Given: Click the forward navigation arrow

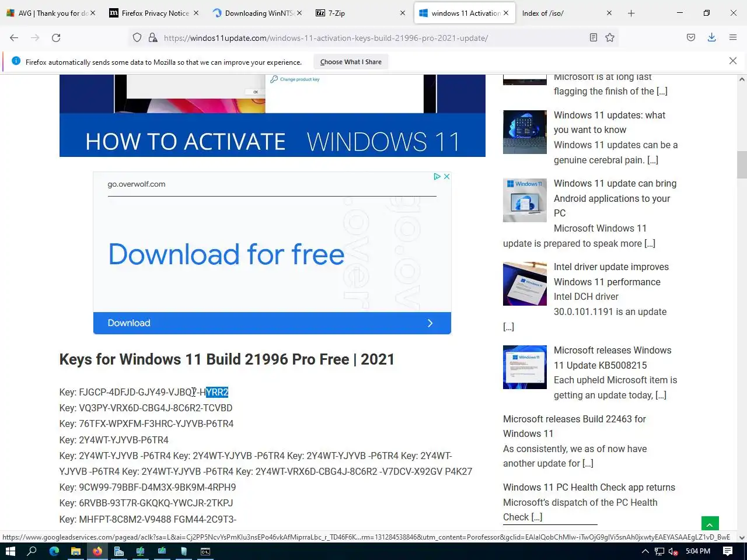Looking at the screenshot, I should click(x=35, y=38).
